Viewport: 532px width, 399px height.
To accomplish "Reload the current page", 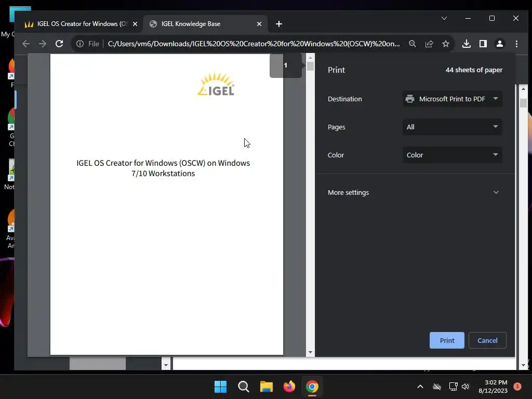I will 59,44.
